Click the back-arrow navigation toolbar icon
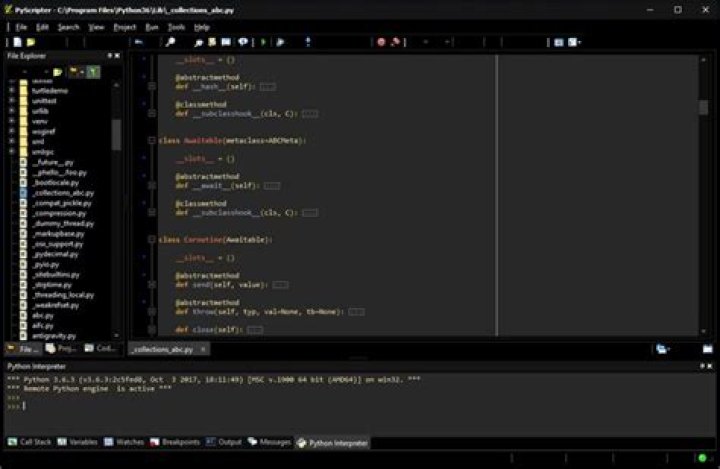 [139, 42]
